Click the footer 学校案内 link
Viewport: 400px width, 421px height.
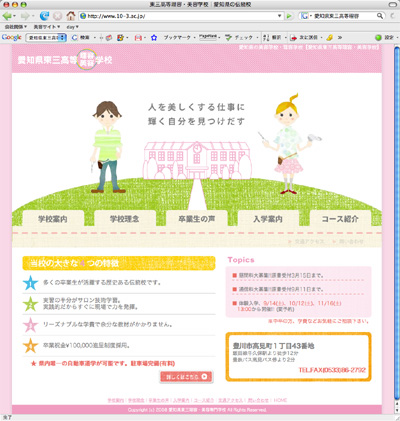point(116,400)
